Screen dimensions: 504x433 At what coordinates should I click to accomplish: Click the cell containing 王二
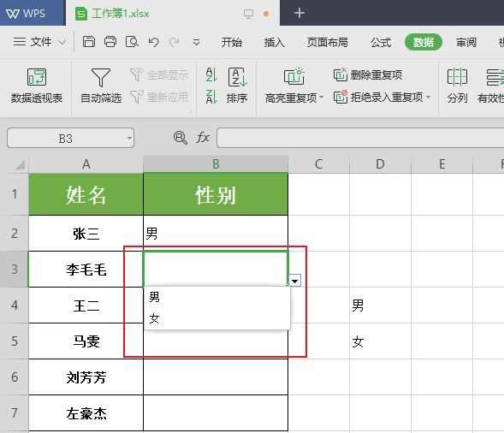click(86, 305)
